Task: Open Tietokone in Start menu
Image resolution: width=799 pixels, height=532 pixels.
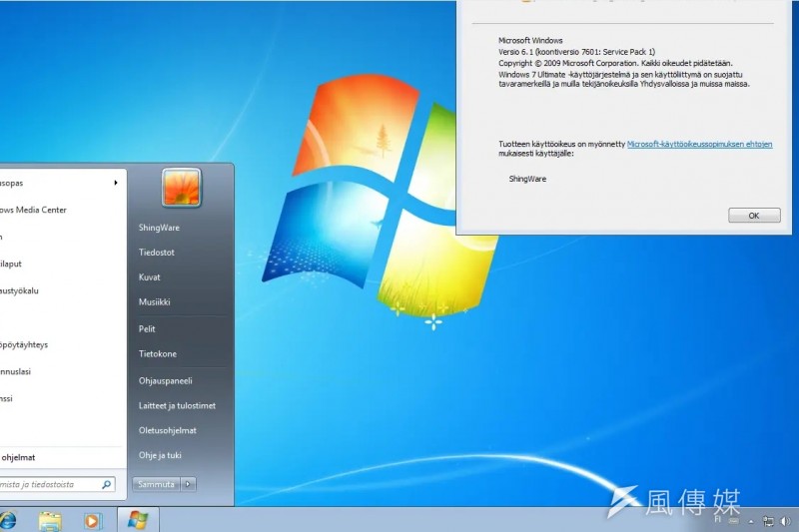Action: tap(158, 353)
